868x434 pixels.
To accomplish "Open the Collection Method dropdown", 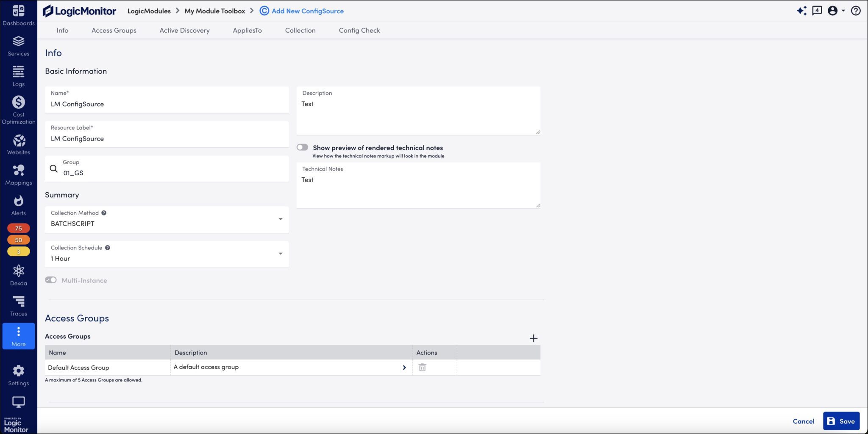I will pos(167,219).
